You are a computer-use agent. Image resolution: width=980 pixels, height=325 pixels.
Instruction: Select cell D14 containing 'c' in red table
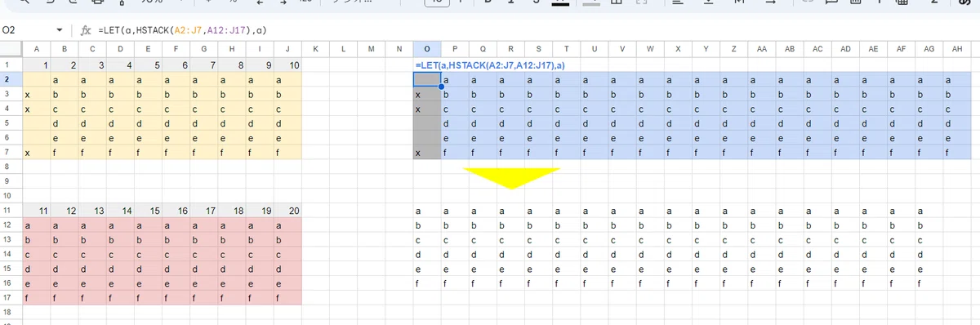pyautogui.click(x=121, y=255)
